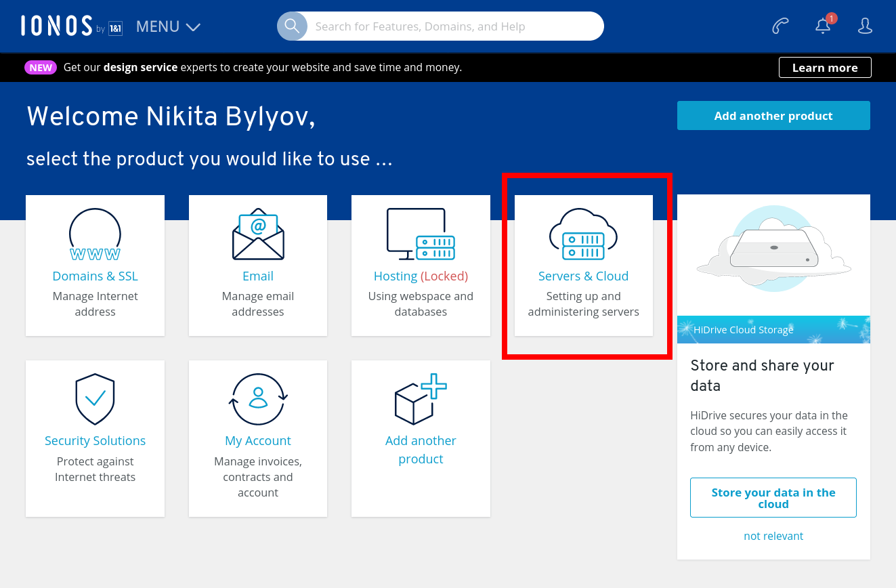Click Setting up and administering servers text

[x=583, y=304]
